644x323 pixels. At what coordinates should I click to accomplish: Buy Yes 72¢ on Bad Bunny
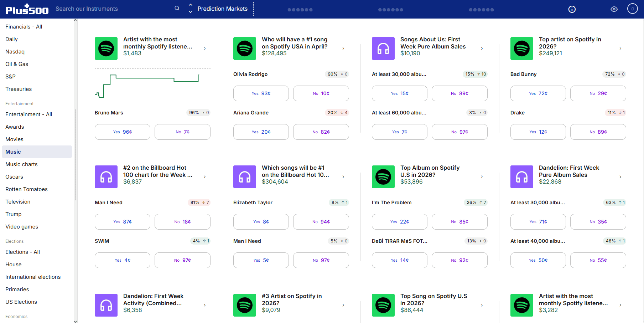538,93
